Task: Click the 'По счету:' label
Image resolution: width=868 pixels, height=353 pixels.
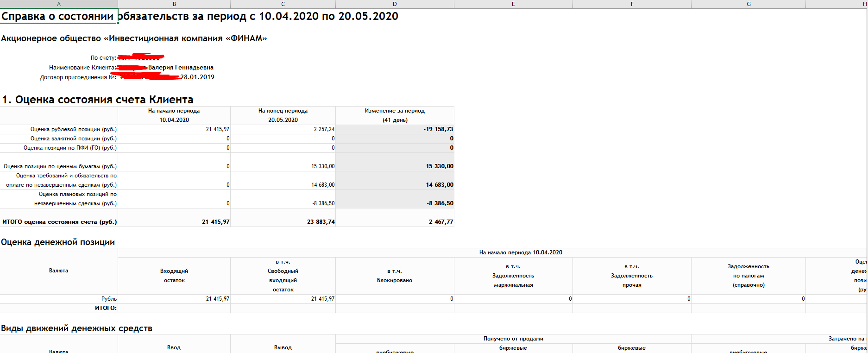Action: pyautogui.click(x=103, y=58)
